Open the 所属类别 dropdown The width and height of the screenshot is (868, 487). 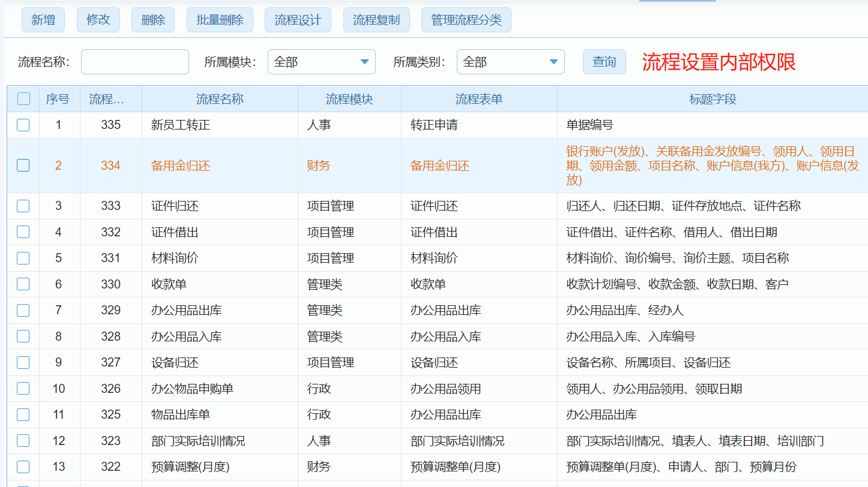pyautogui.click(x=510, y=62)
